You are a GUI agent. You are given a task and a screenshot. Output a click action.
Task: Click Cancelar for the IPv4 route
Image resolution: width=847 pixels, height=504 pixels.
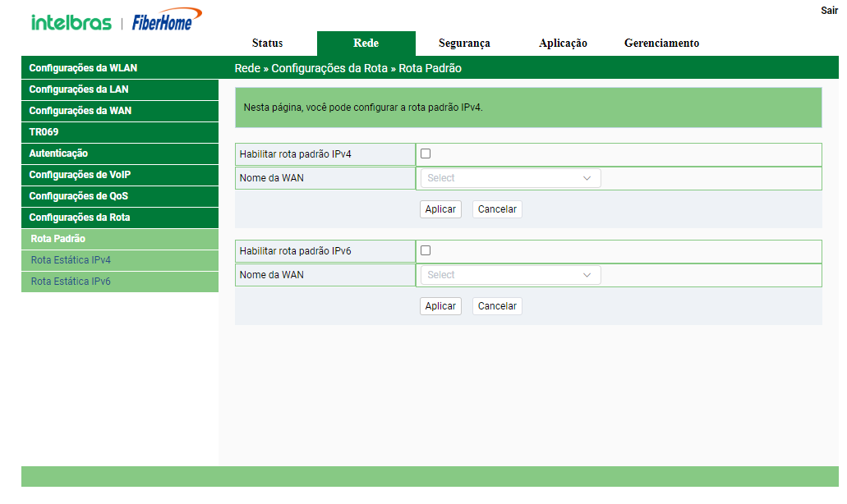click(497, 209)
